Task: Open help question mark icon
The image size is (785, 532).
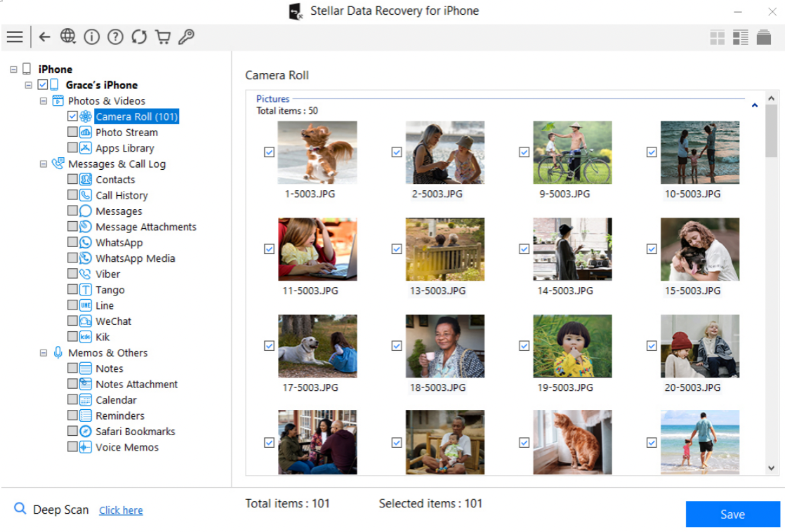Action: tap(115, 37)
